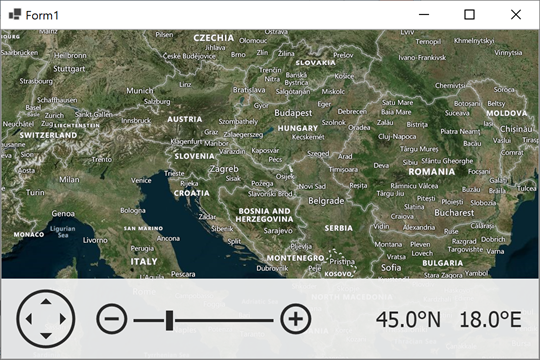
Task: Click the CZECHIA country label
Action: click(x=214, y=38)
